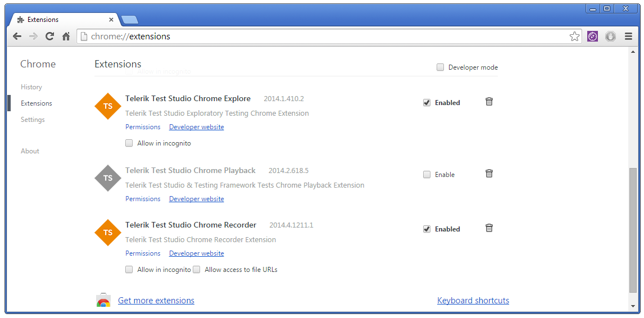Screen dimensions: 644x318
Task: Open Developer website for Chrome Recorder
Action: (x=196, y=253)
